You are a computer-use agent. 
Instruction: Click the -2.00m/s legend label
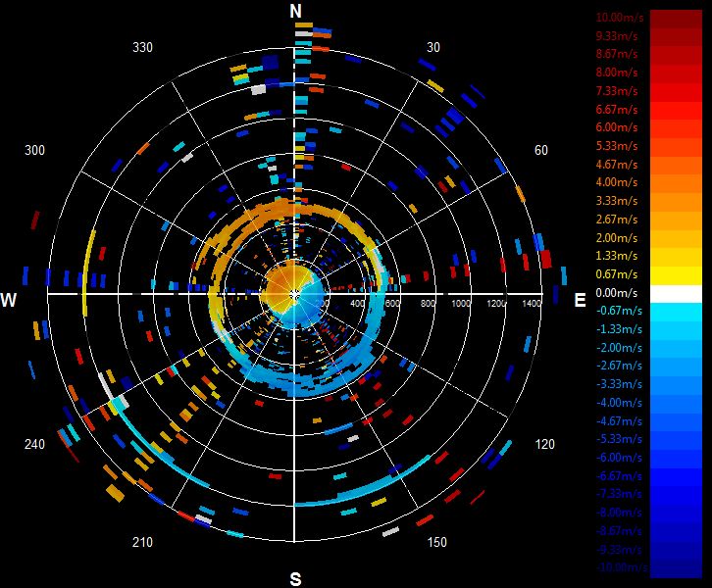pyautogui.click(x=619, y=348)
